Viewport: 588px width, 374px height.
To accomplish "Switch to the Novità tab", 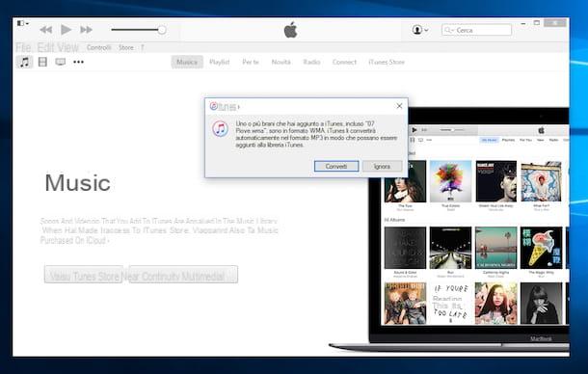I will (281, 62).
